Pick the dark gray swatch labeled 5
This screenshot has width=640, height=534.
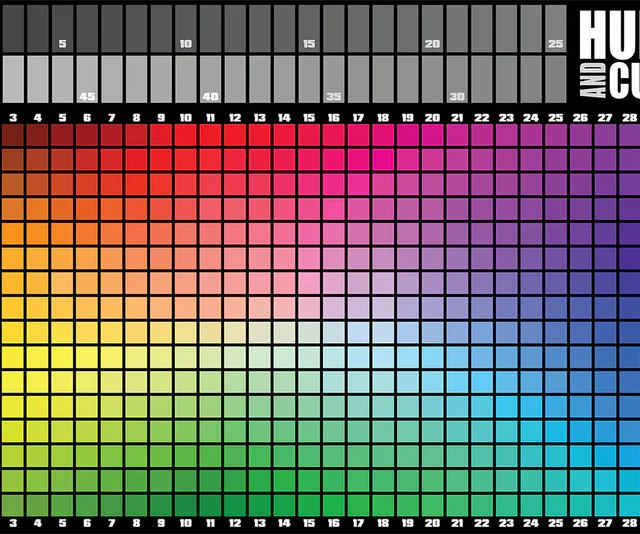(62, 29)
